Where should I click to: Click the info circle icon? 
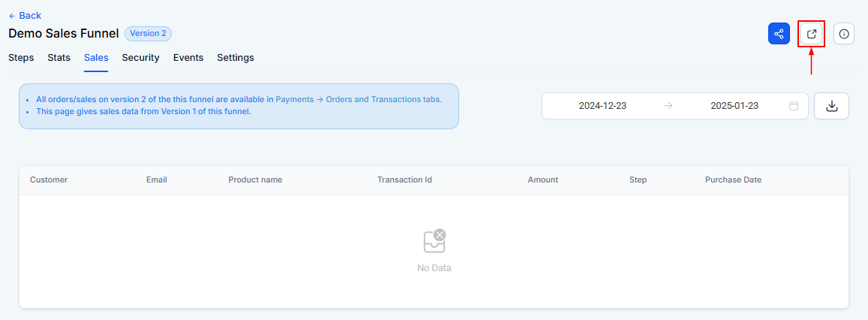tap(844, 34)
